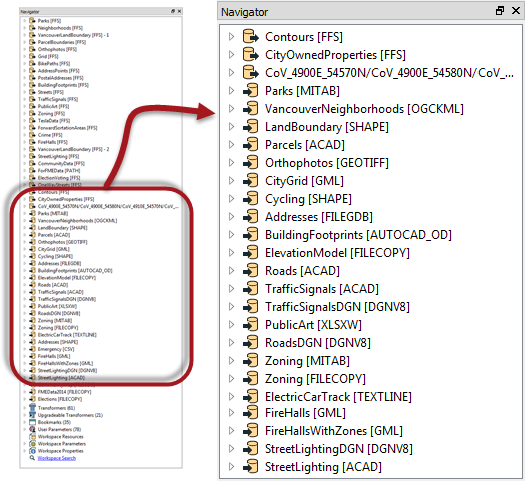525x481 pixels.
Task: Select 'BuildingFootprints [AUTOCAD_OD]' text in enlarged Navigator
Action: 358,235
